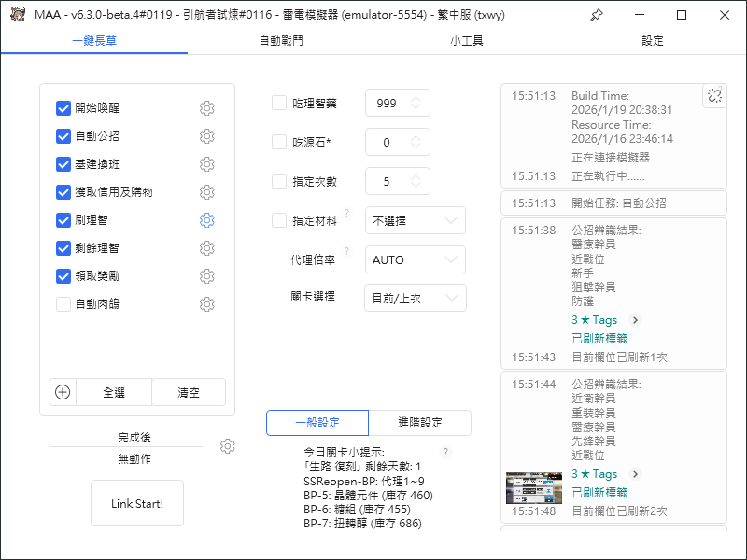
Task: Click the highlighted gear beside 刷理智
Action: coord(207,220)
